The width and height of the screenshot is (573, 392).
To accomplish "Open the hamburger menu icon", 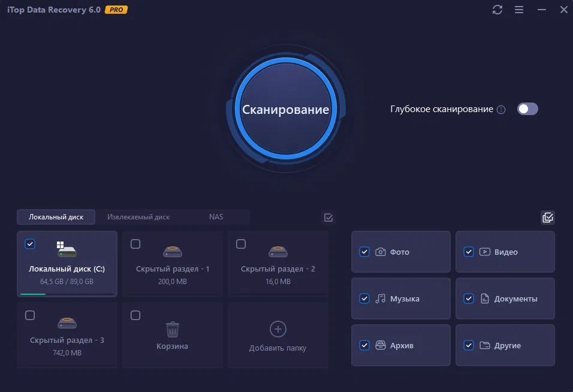I will [519, 10].
